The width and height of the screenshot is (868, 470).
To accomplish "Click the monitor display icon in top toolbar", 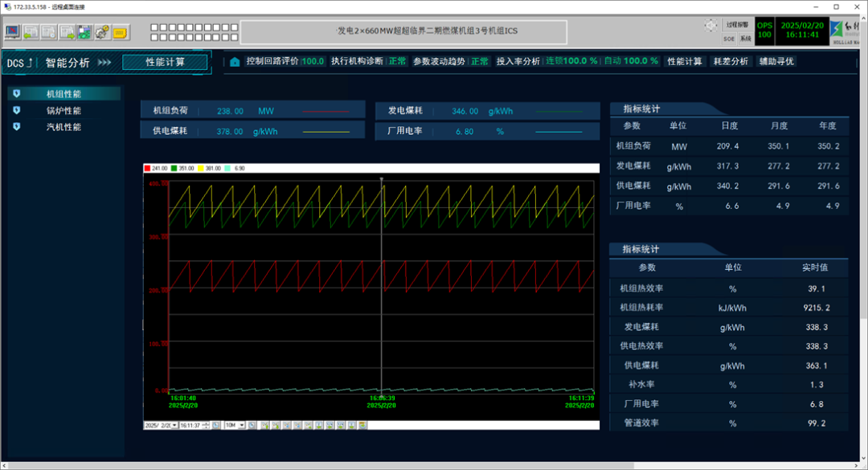I will (x=13, y=32).
